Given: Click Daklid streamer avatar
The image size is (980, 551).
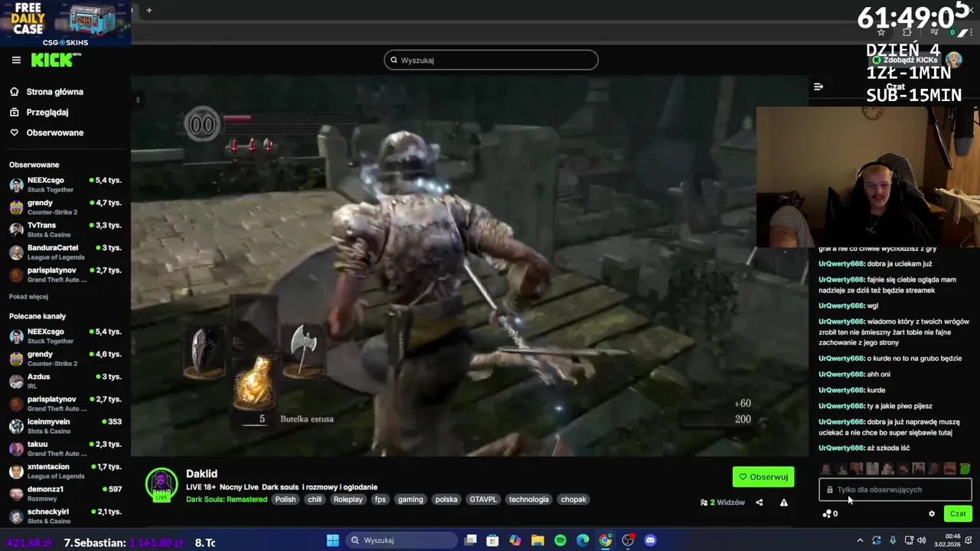Looking at the screenshot, I should [x=162, y=484].
